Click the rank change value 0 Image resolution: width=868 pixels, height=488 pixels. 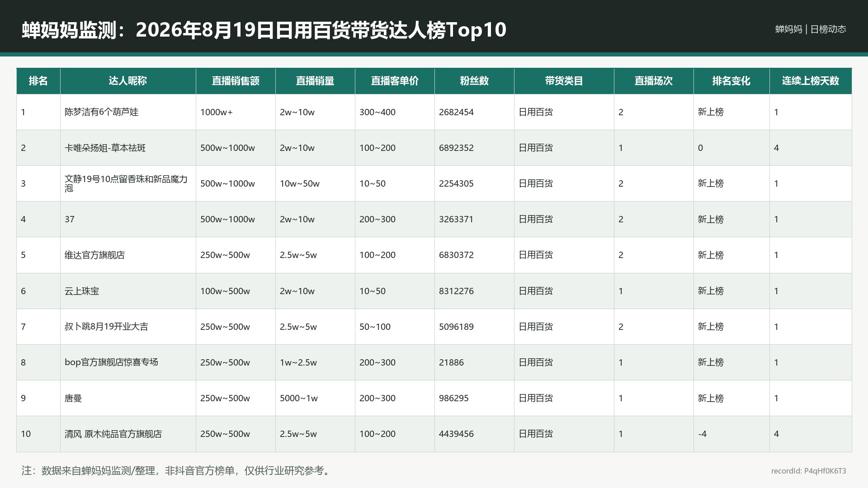pyautogui.click(x=701, y=148)
